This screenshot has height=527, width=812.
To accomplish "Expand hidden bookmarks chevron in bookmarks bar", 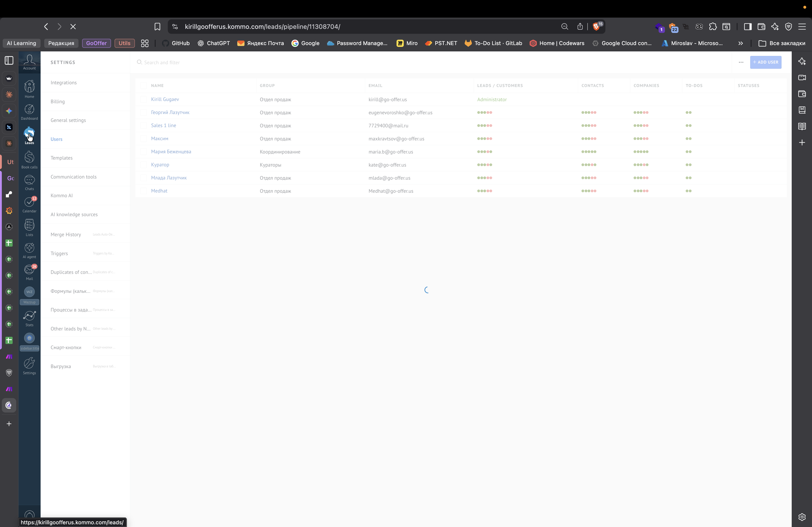I will pos(740,43).
